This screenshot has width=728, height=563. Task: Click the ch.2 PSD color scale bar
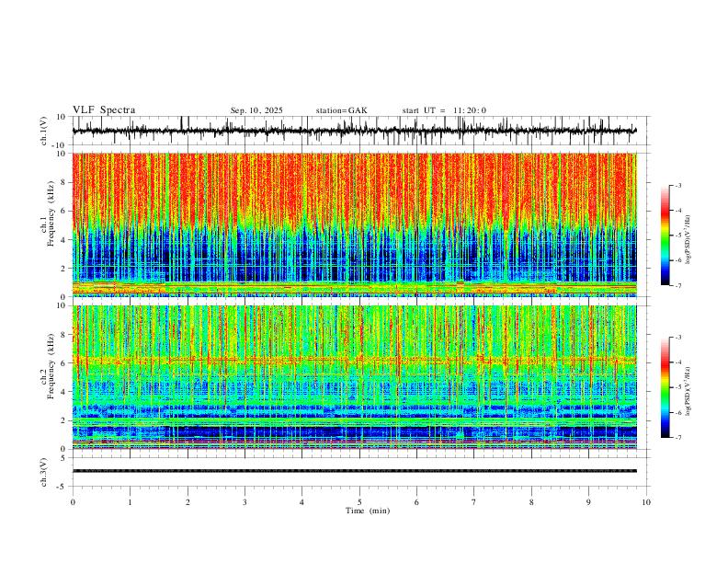tap(665, 387)
